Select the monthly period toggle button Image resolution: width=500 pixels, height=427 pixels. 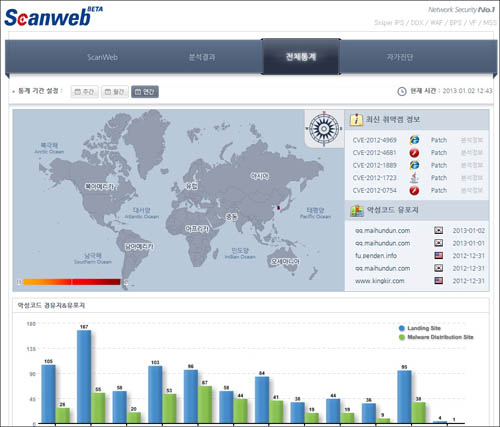pos(115,92)
